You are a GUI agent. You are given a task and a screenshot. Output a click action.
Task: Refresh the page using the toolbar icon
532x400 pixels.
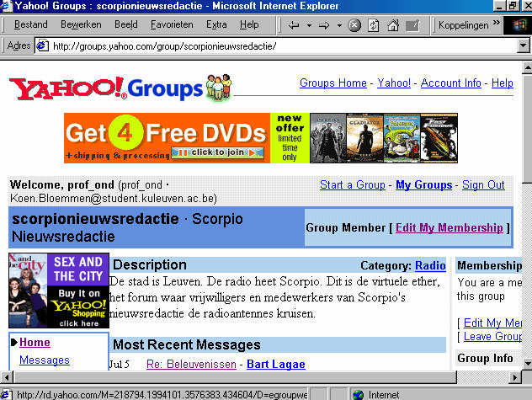click(374, 25)
